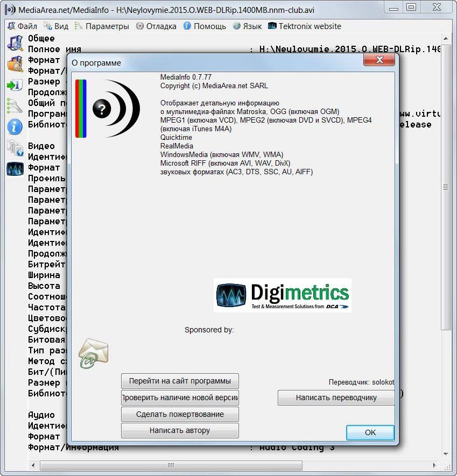457x476 pixels.
Task: Click the Общее section heading
Action: pos(41,39)
